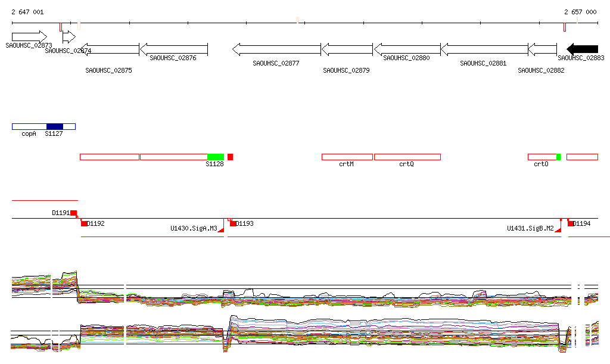Screen dimensions: 610x364
Task: Select the small SAOUHSC_02874 gene arrow
Action: [x=69, y=37]
